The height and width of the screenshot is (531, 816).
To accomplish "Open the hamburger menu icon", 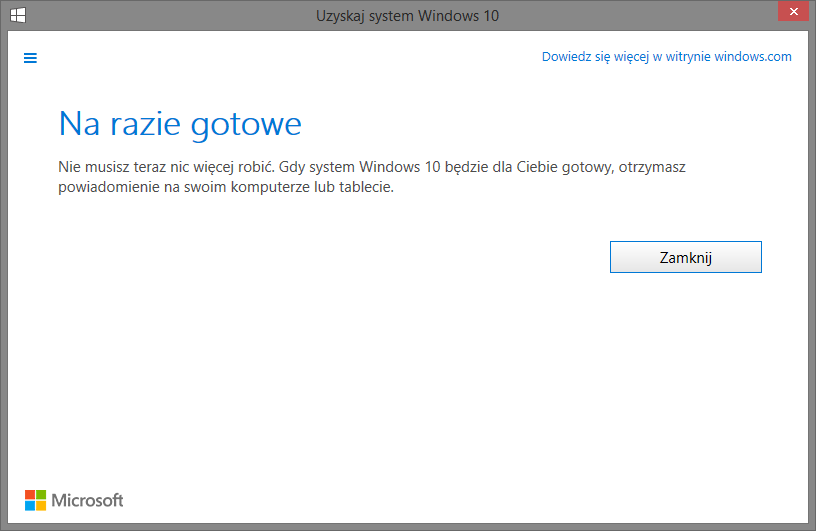I will 30,58.
